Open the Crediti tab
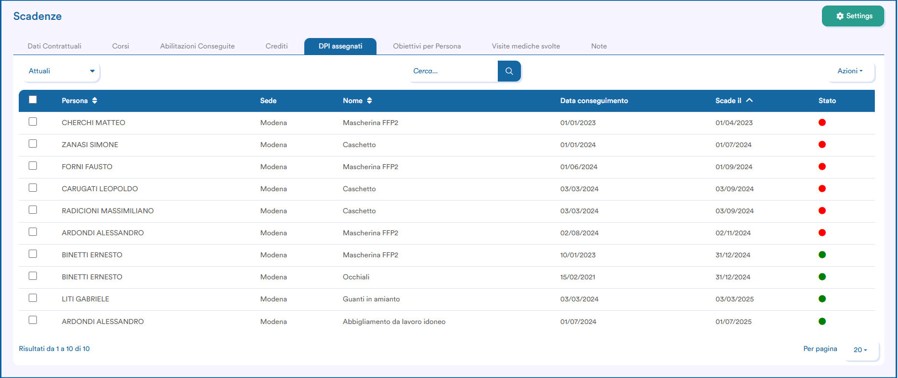898x378 pixels. 277,46
